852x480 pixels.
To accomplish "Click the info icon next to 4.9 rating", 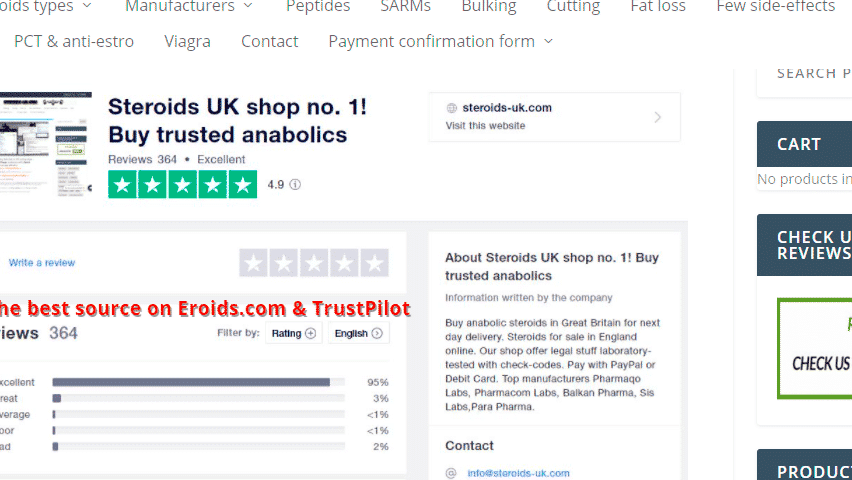I will click(295, 185).
